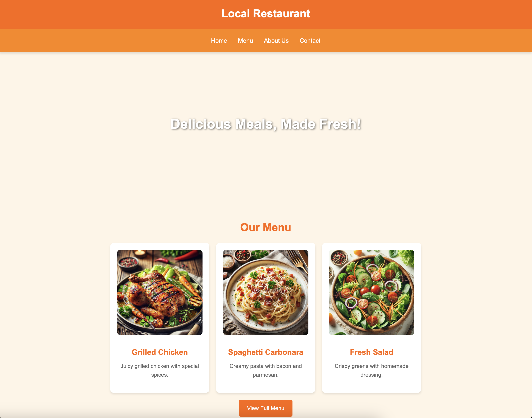Click the Grilled Chicken photo
Image resolution: width=532 pixels, height=418 pixels.
(160, 292)
